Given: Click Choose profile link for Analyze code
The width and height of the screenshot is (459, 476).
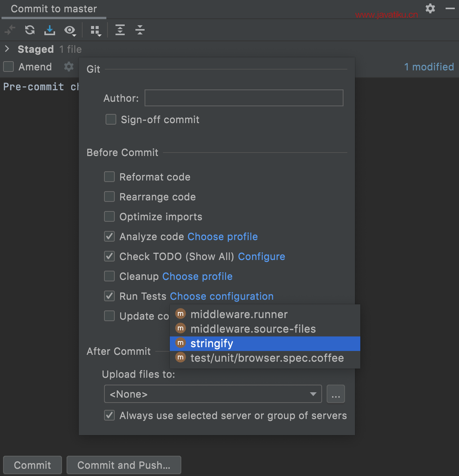Looking at the screenshot, I should (223, 237).
